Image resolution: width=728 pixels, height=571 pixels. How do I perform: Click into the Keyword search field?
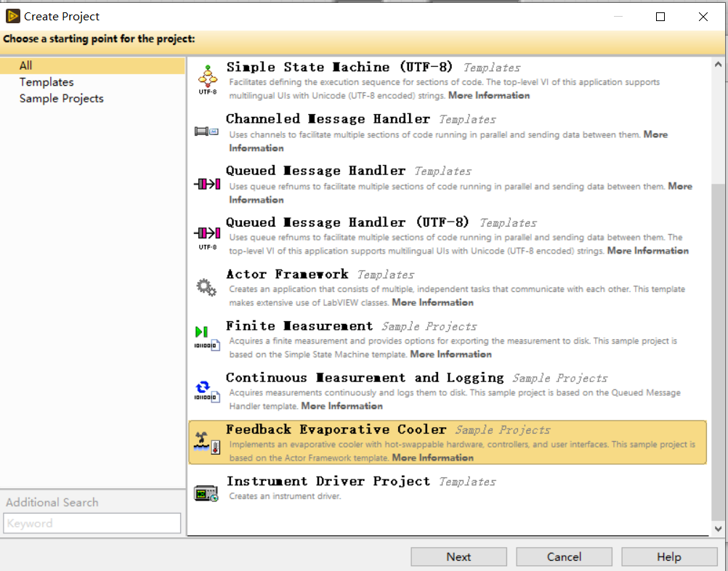pos(92,523)
